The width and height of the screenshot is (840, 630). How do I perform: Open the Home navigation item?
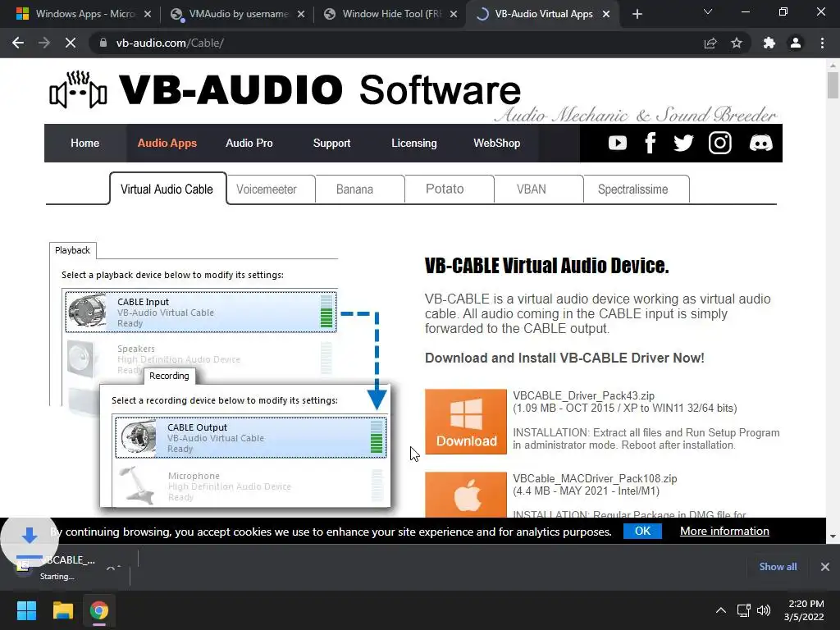[84, 143]
